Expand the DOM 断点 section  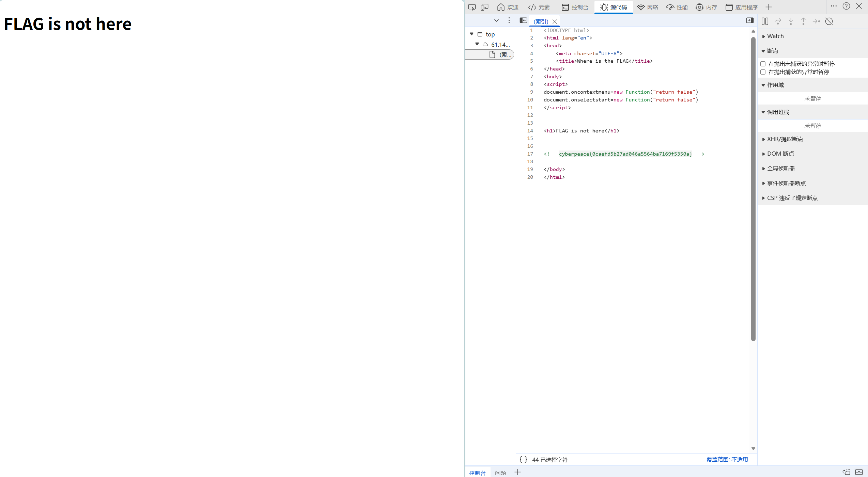[780, 154]
